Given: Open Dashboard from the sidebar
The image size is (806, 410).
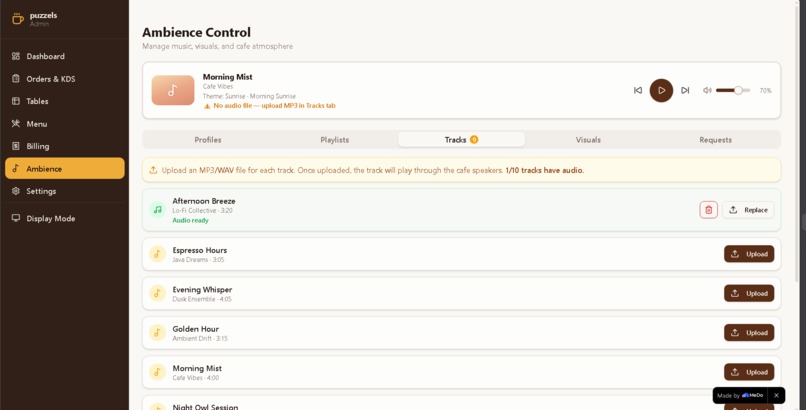Looking at the screenshot, I should (x=65, y=56).
